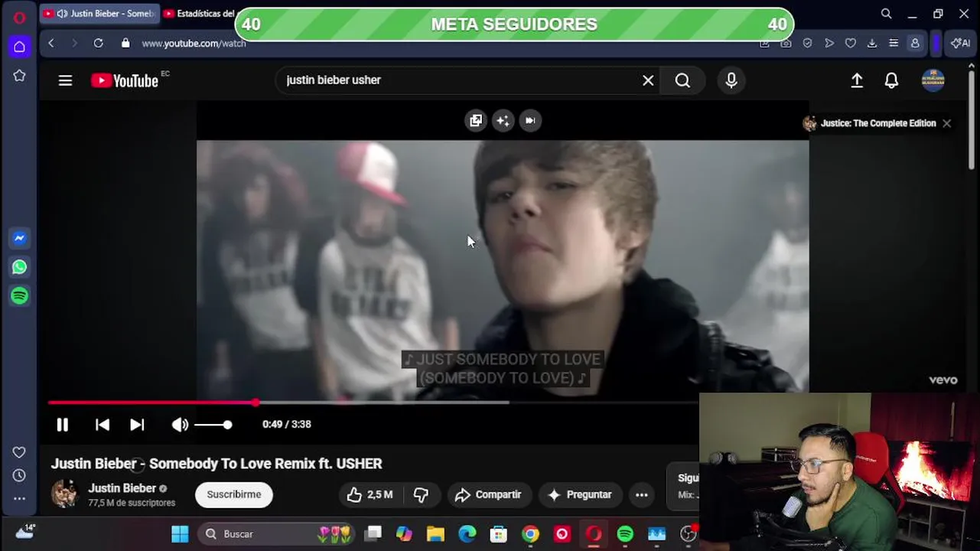The width and height of the screenshot is (980, 551).
Task: Click the taskbar Buscar search box
Action: pos(278,534)
